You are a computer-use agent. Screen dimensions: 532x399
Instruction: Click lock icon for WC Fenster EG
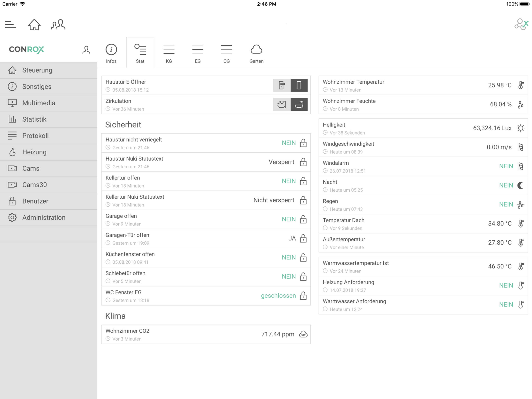click(303, 296)
